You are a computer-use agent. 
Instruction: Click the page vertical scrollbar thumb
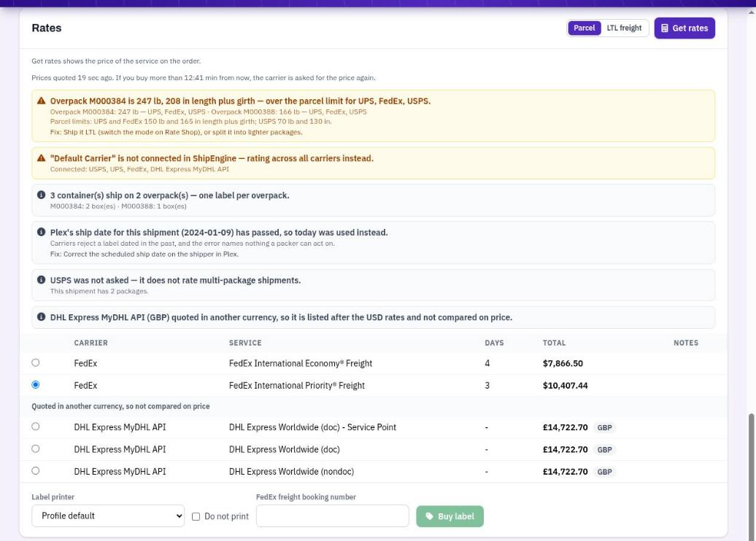[751, 476]
